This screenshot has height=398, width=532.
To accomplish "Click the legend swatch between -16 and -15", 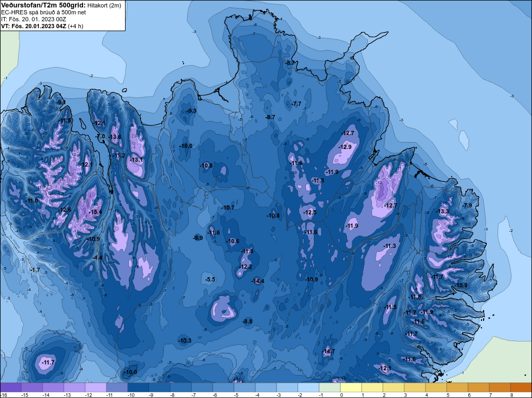I will [x=11, y=387].
